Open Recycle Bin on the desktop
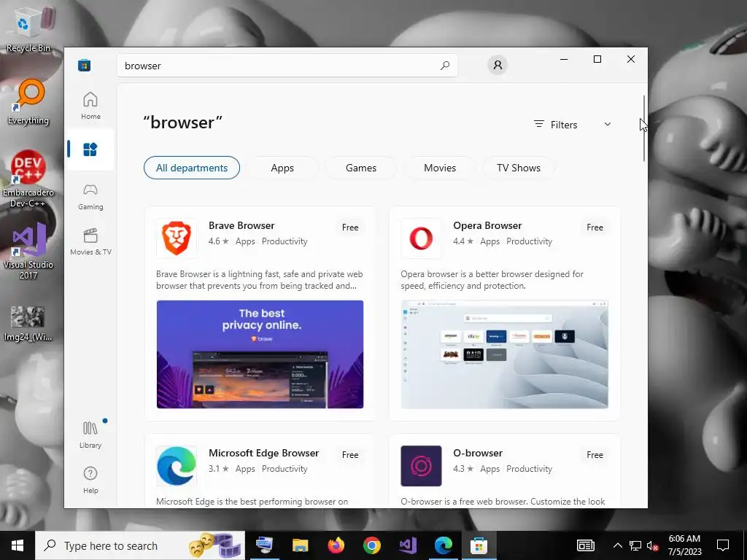Viewport: 747px width, 560px height. (28, 29)
